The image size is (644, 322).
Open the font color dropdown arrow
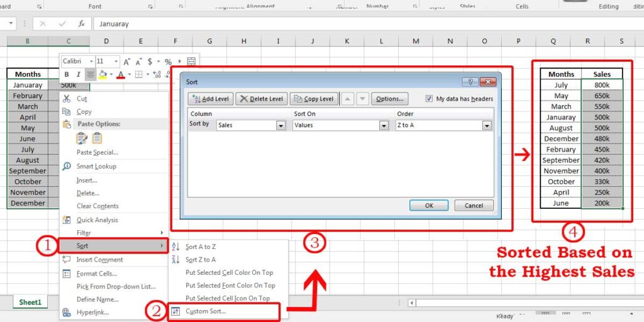[130, 75]
